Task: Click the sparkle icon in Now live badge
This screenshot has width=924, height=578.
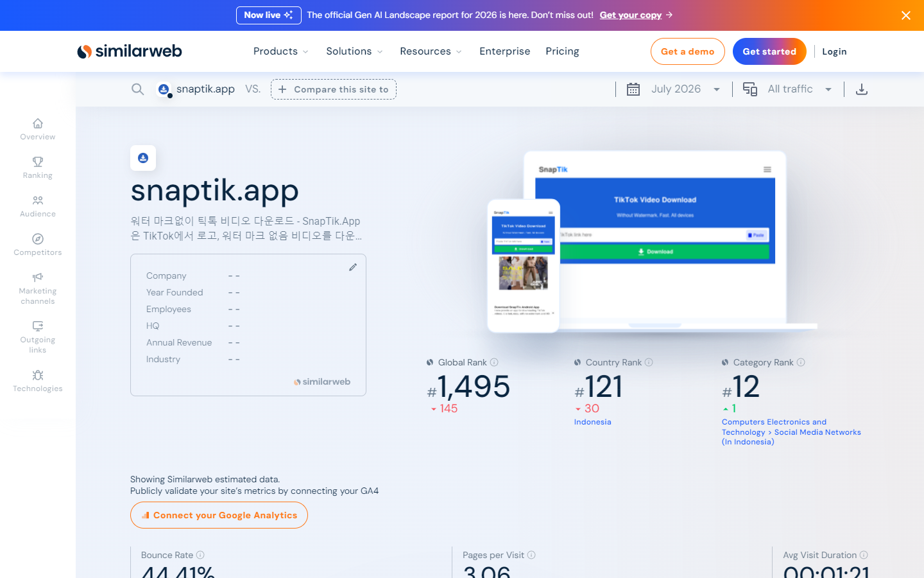Action: (289, 15)
